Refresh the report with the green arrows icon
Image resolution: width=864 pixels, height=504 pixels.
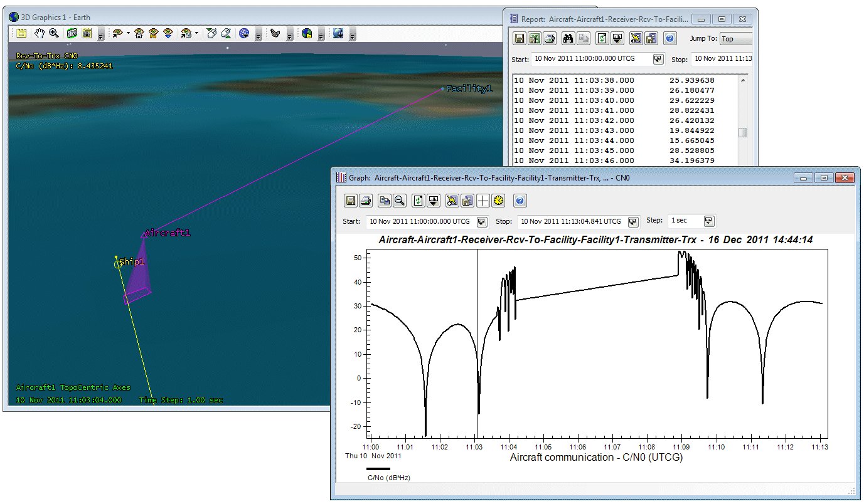pyautogui.click(x=602, y=39)
